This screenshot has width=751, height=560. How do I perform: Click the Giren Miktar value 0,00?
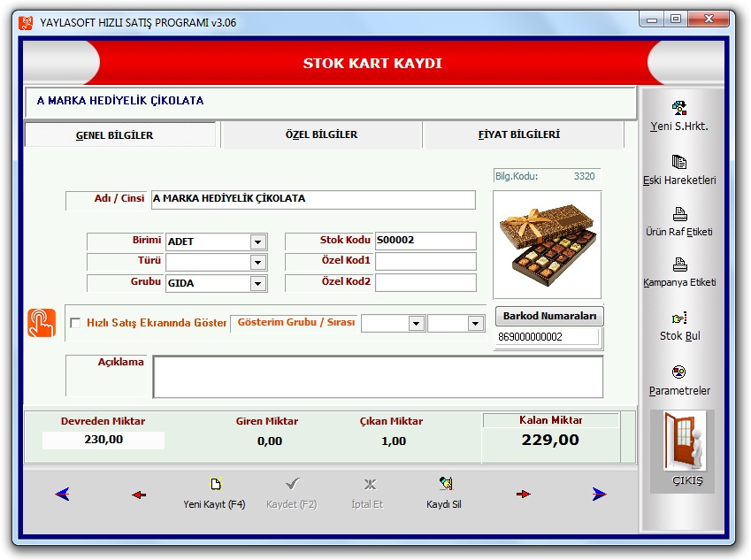pos(270,441)
